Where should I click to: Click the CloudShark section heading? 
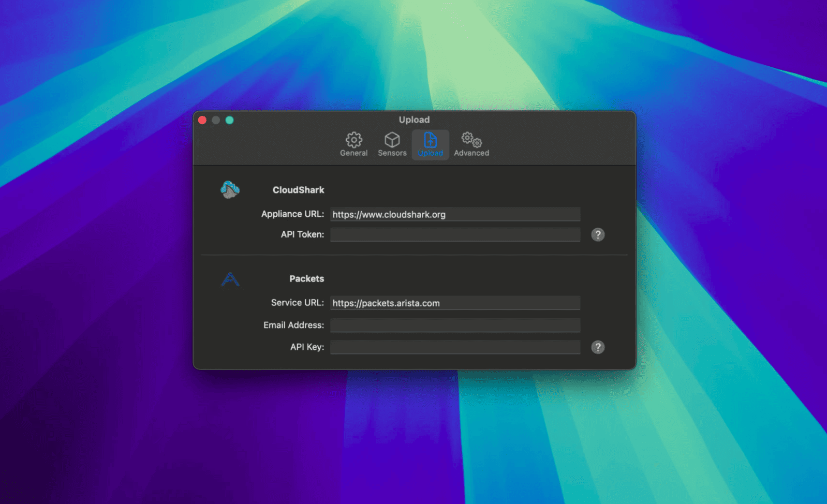click(x=299, y=190)
